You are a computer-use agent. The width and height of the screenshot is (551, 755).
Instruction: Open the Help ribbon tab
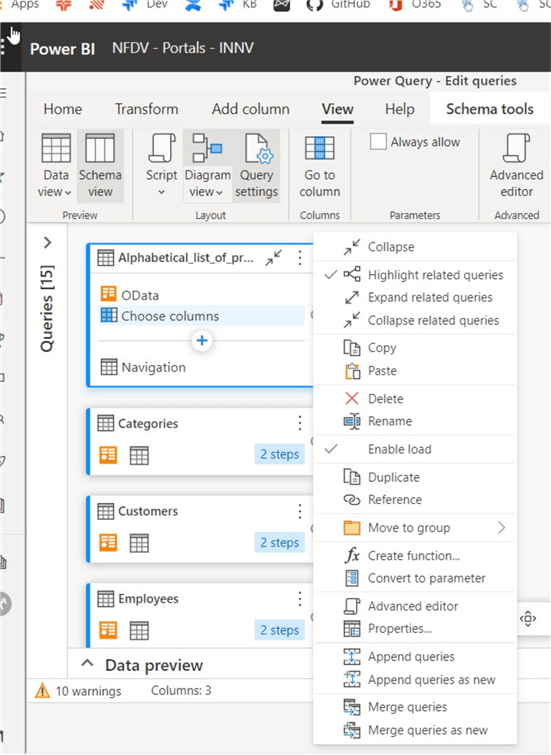pos(399,109)
